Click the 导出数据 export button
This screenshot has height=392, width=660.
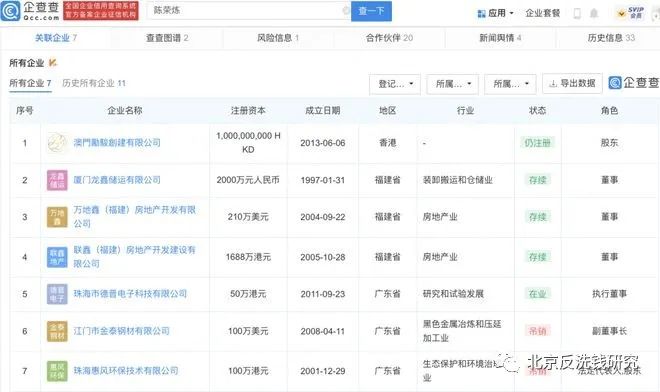(x=572, y=83)
